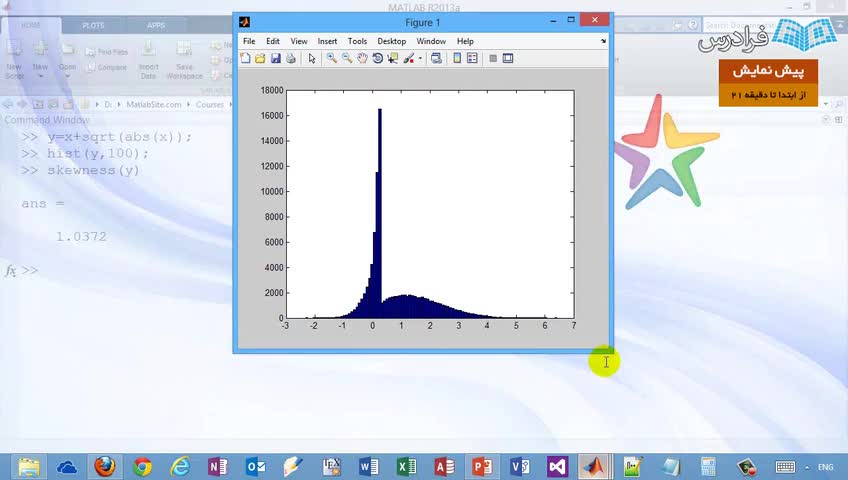
Task: Enable the Pan hand tool
Action: (x=362, y=58)
